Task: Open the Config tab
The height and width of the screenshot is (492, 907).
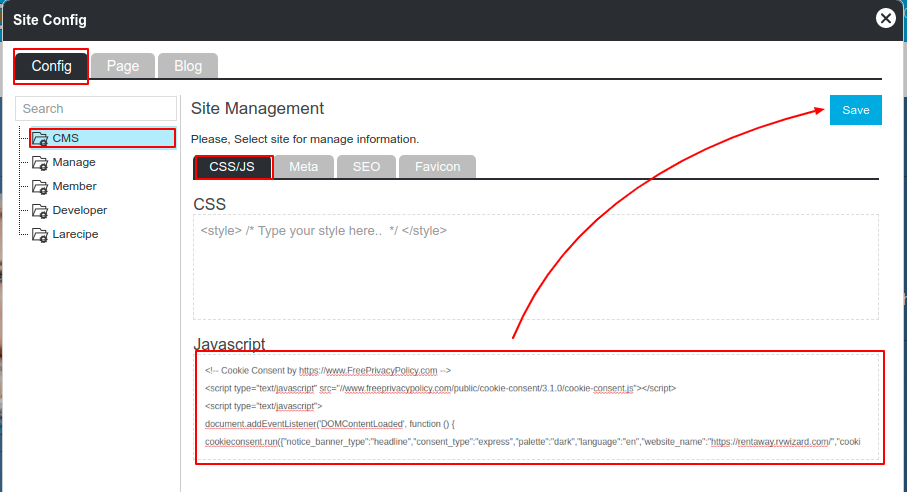Action: pyautogui.click(x=51, y=66)
